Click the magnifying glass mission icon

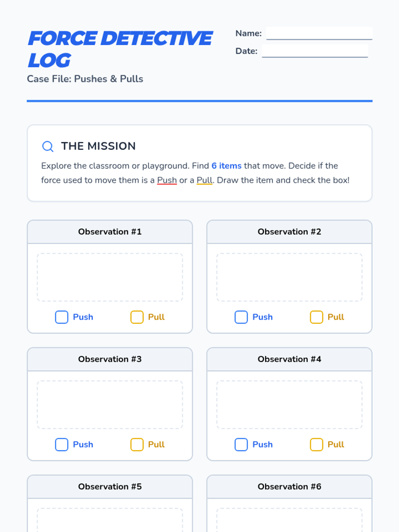point(48,146)
